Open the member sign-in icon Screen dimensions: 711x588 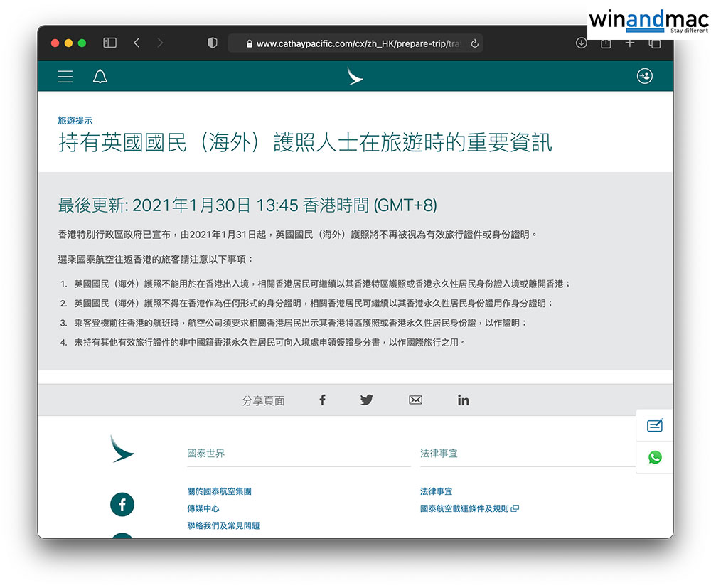tap(645, 77)
